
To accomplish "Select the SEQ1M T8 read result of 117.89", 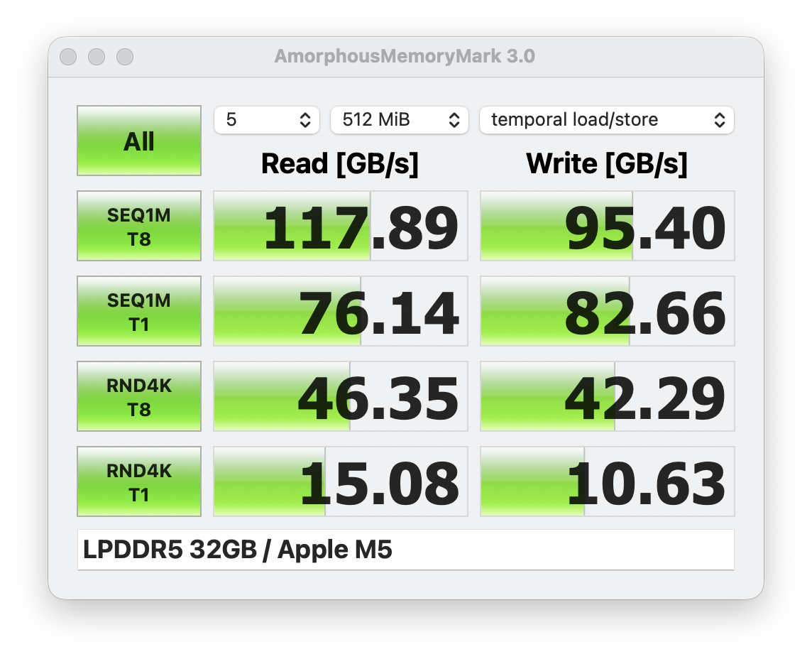I will [340, 226].
